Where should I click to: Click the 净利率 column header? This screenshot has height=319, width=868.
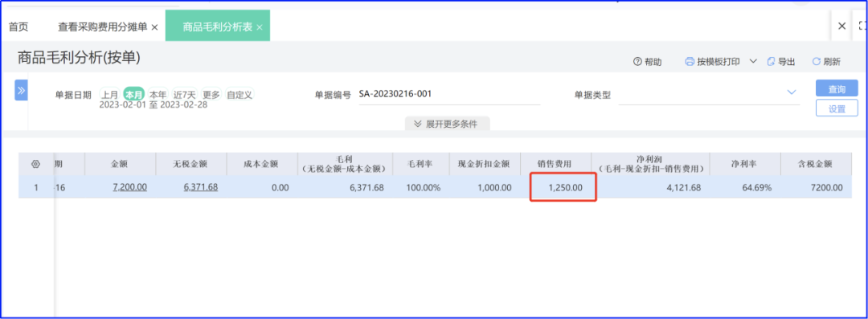(745, 164)
